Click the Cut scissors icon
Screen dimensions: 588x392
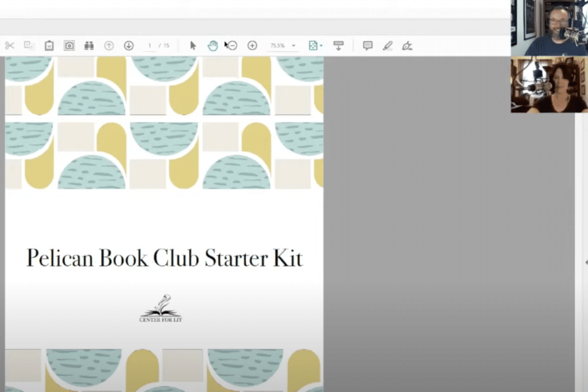pyautogui.click(x=9, y=45)
